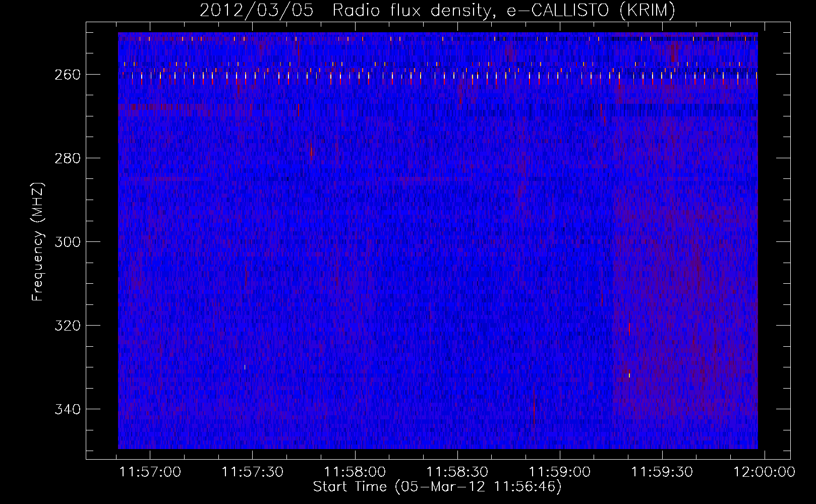Click the 'Start Time (05-Mar-12 11:56:46)' axis label
The height and width of the screenshot is (504, 816).
[x=437, y=487]
